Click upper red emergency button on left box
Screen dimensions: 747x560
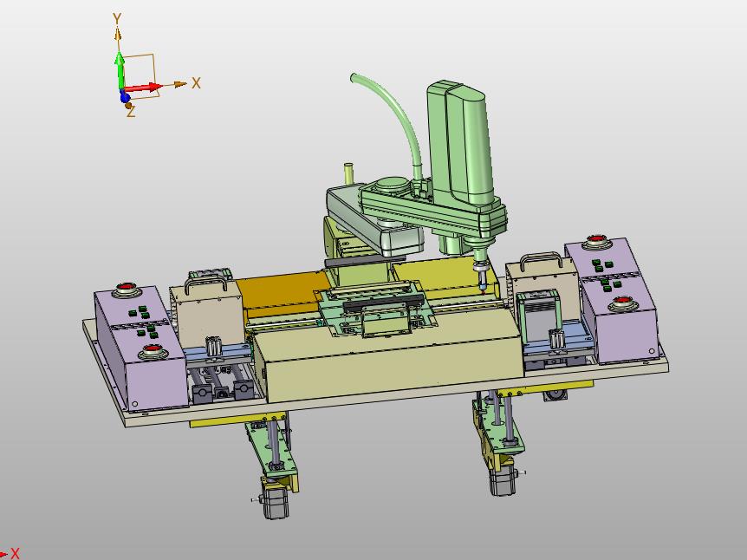pyautogui.click(x=127, y=288)
